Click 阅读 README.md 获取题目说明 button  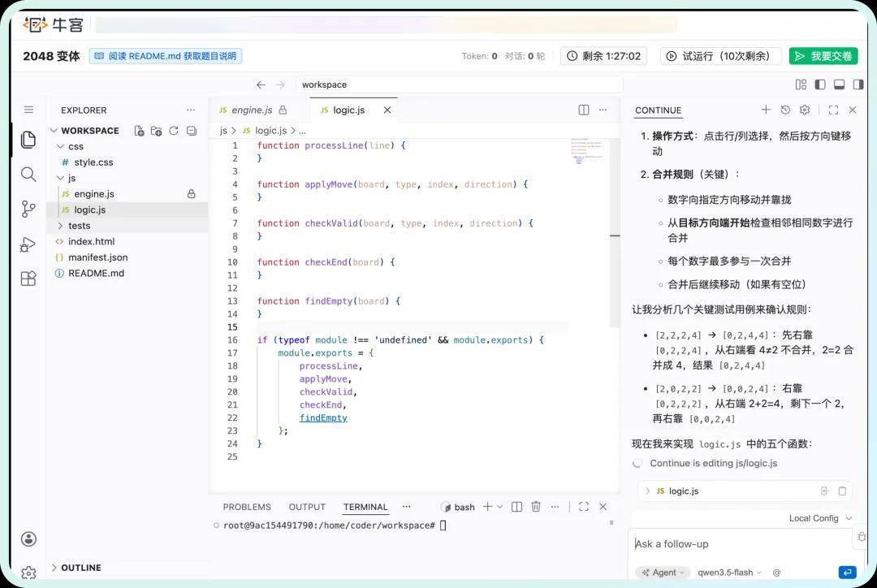coord(165,55)
